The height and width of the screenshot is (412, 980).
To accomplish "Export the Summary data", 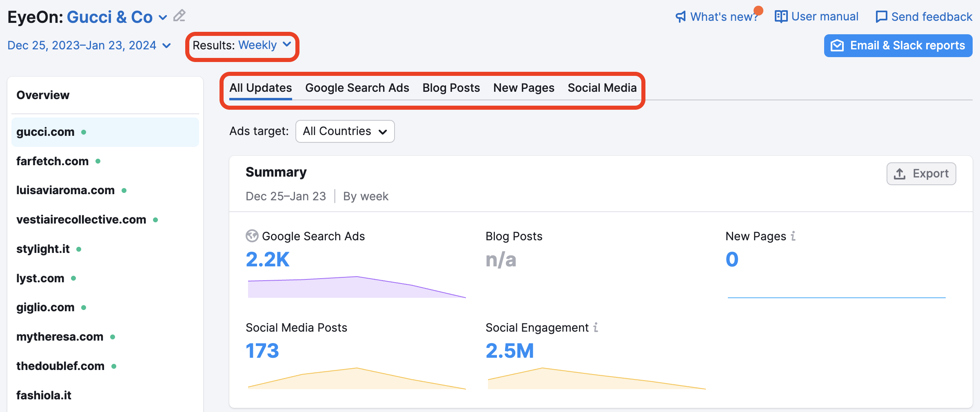I will click(x=921, y=173).
